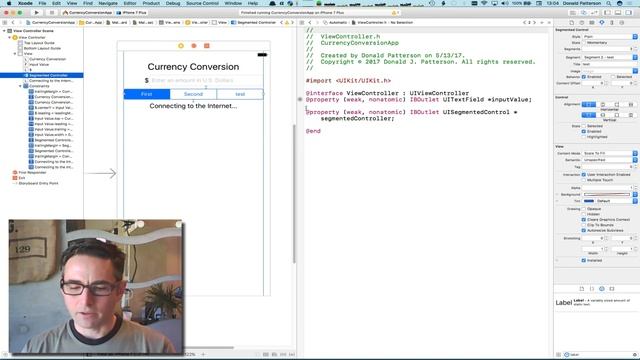Run the app with the Play button
This screenshot has width=640, height=360.
36,13
